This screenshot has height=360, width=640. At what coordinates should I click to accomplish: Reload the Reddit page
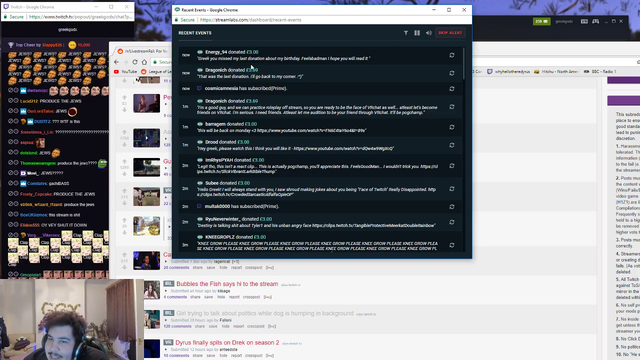click(135, 62)
